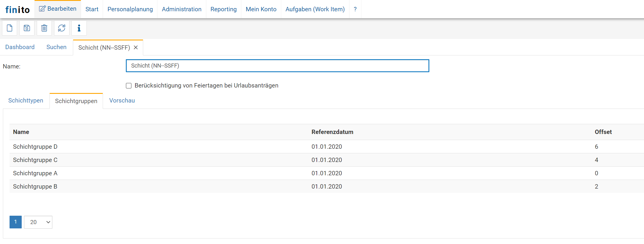The image size is (644, 244).
Task: Sort table by Referenzdatum column header
Action: pyautogui.click(x=332, y=132)
